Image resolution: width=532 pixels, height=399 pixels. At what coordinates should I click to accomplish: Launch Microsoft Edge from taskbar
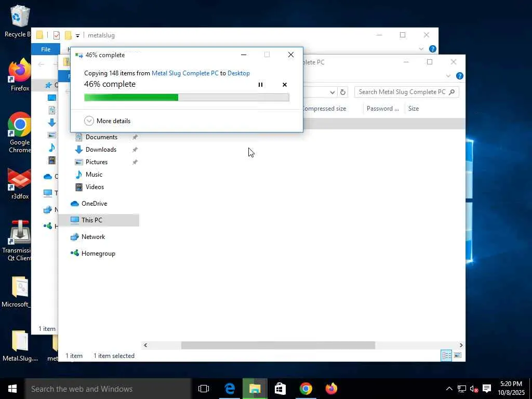point(230,389)
